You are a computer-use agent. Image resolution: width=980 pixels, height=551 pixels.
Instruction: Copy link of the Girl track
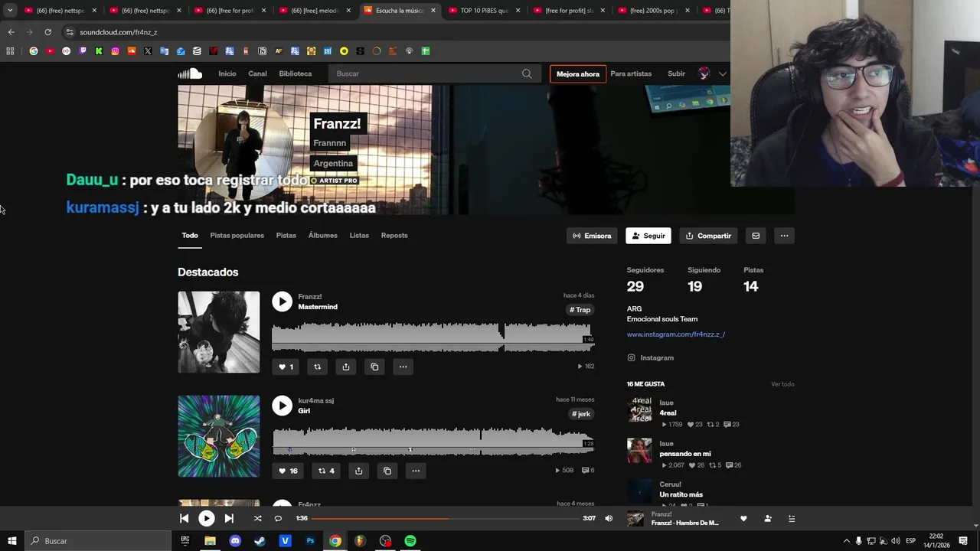click(x=387, y=471)
